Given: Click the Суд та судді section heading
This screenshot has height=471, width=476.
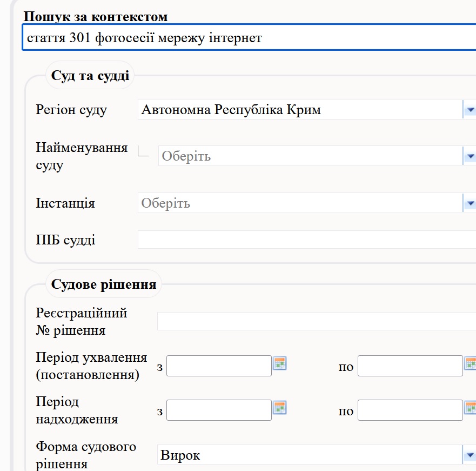Looking at the screenshot, I should click(x=90, y=75).
